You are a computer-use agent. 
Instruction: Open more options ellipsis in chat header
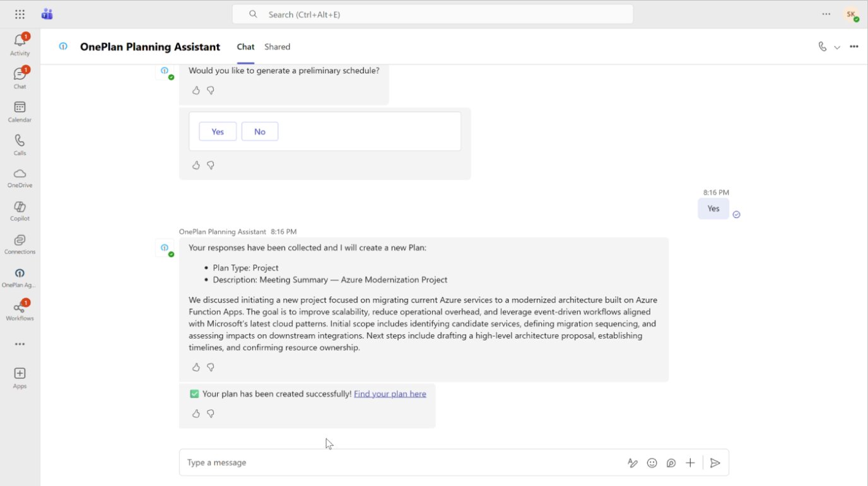[854, 47]
